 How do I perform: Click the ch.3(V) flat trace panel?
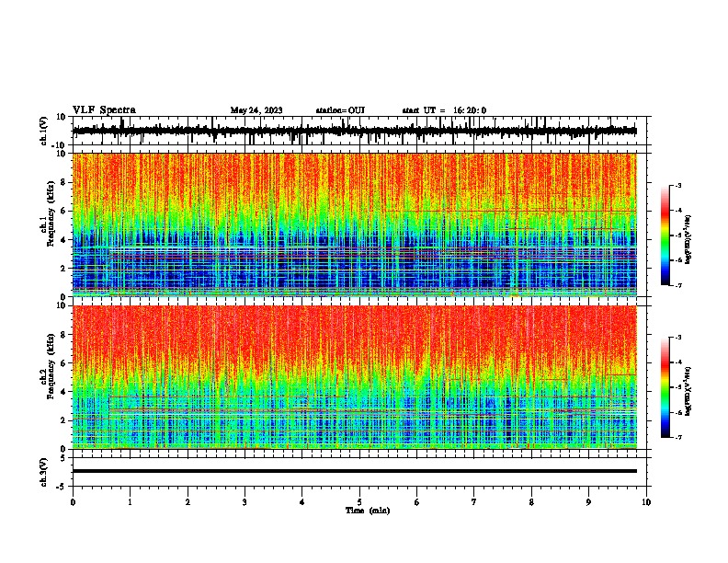point(361,472)
